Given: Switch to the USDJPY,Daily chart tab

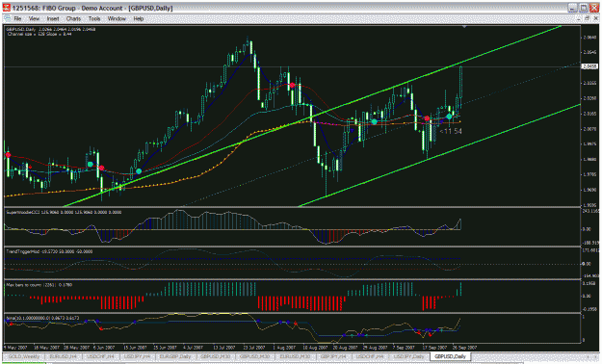Looking at the screenshot, I should pos(408,356).
